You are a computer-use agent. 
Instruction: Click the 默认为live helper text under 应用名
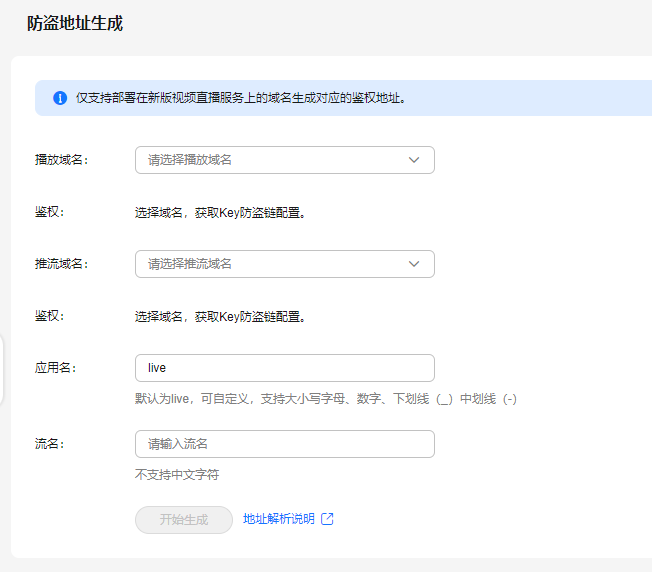pos(326,399)
